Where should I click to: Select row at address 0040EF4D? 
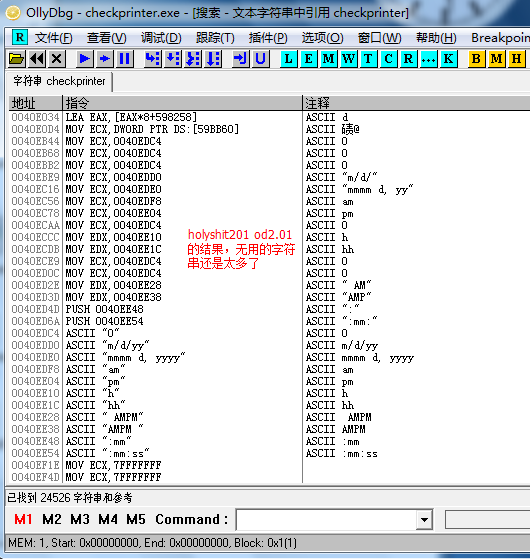(269, 477)
